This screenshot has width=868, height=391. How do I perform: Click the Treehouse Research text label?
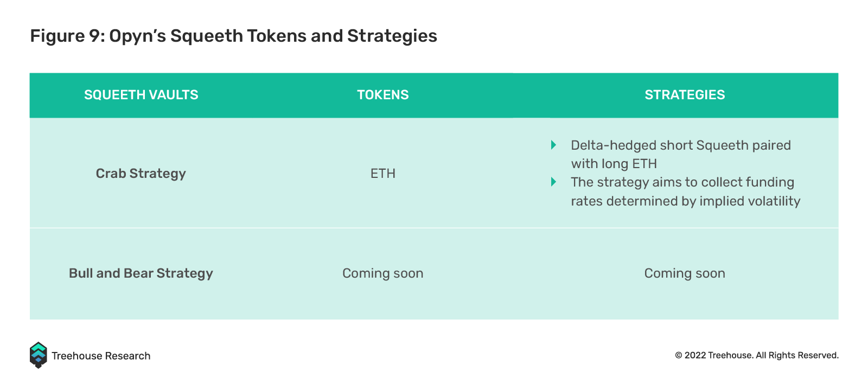click(101, 356)
